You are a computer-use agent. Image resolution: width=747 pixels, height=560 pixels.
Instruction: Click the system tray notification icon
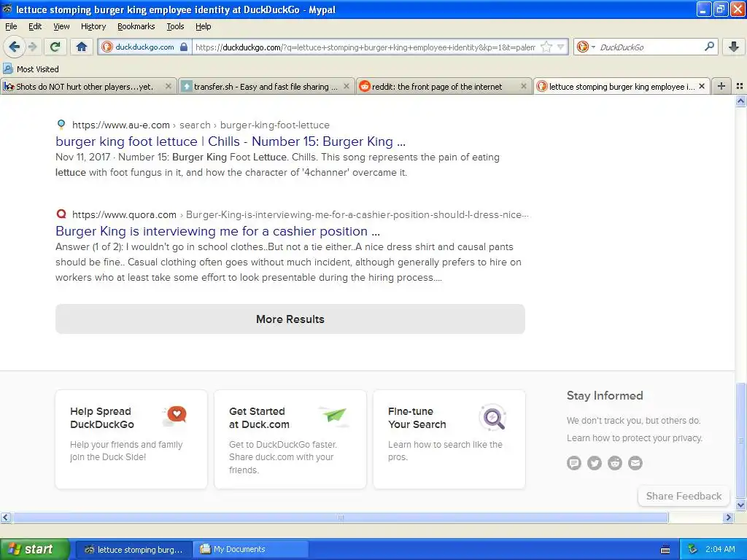[x=693, y=549]
